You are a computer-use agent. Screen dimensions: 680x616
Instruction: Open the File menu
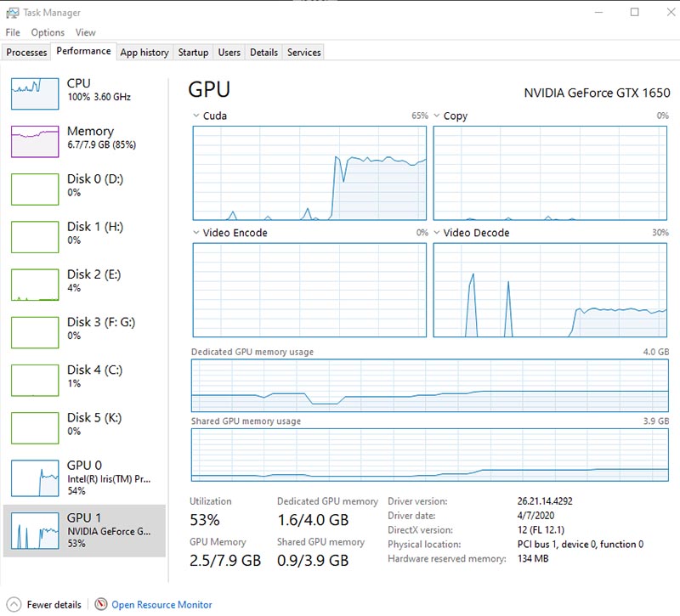click(x=13, y=32)
